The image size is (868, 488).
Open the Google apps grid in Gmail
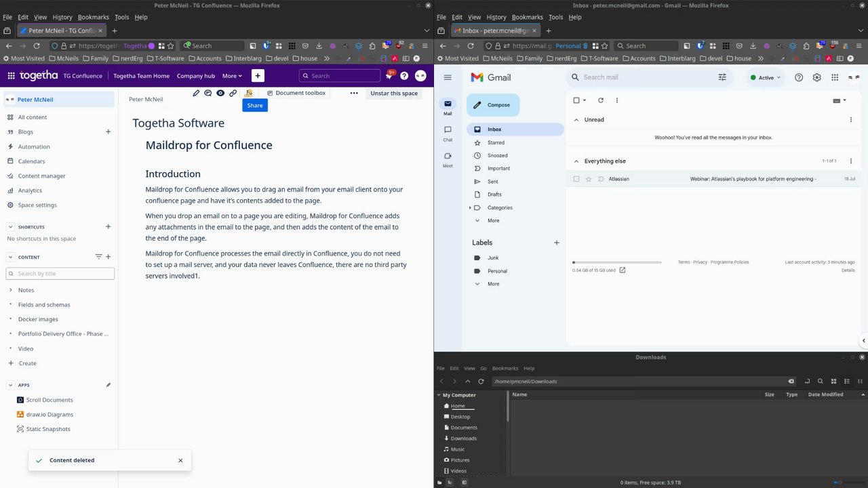(x=835, y=77)
